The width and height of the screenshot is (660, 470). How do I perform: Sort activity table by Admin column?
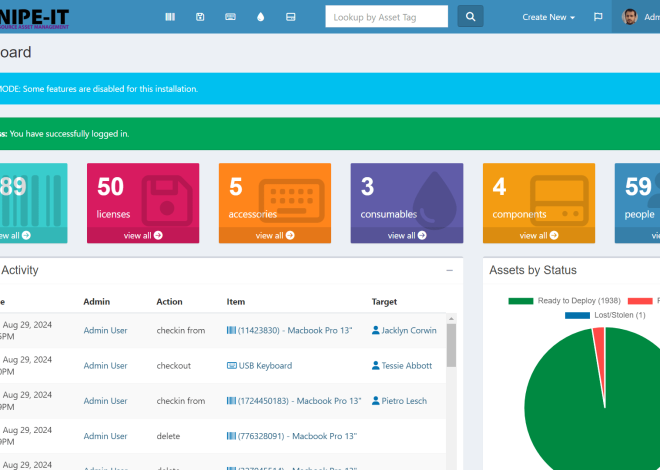pos(96,302)
